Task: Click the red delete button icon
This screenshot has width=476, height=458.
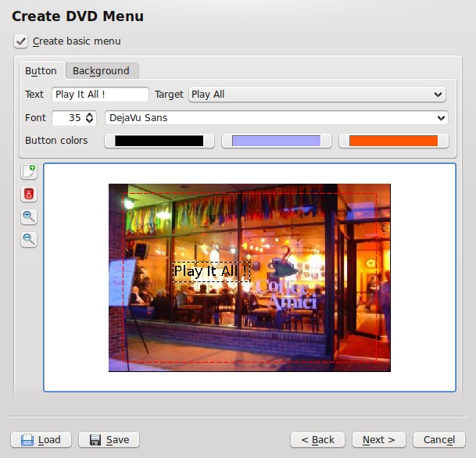Action: pos(29,194)
